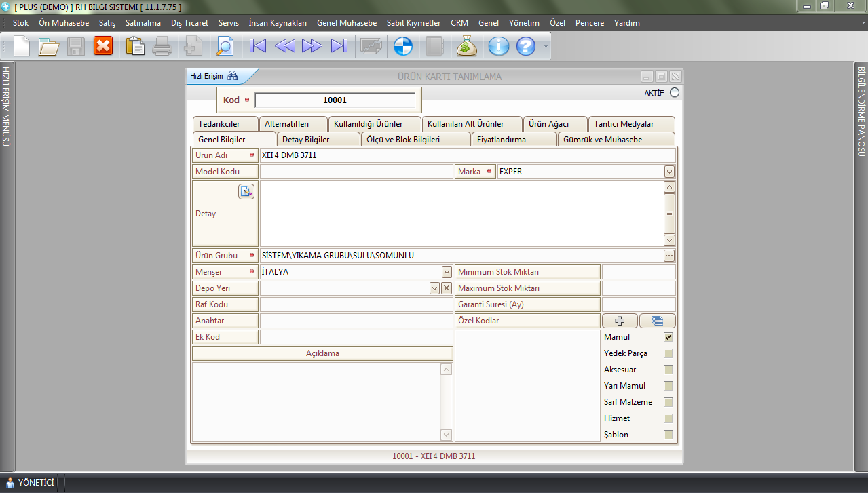Click the Ürün Grubu browse ellipsis button

(x=669, y=256)
